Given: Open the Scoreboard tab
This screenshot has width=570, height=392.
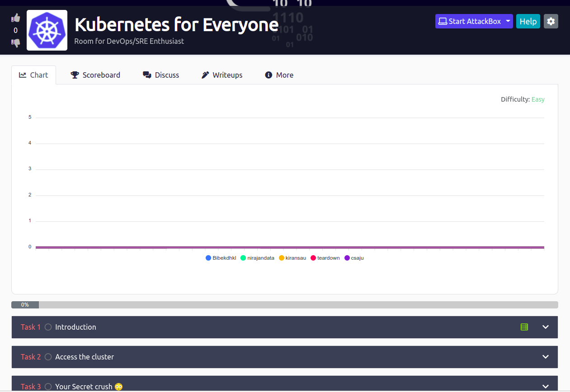Looking at the screenshot, I should tap(95, 75).
